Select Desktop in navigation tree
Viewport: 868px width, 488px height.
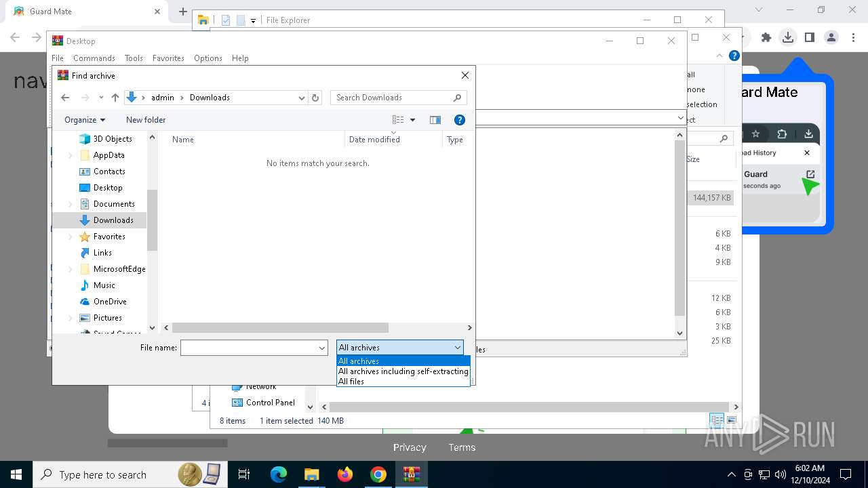(108, 188)
